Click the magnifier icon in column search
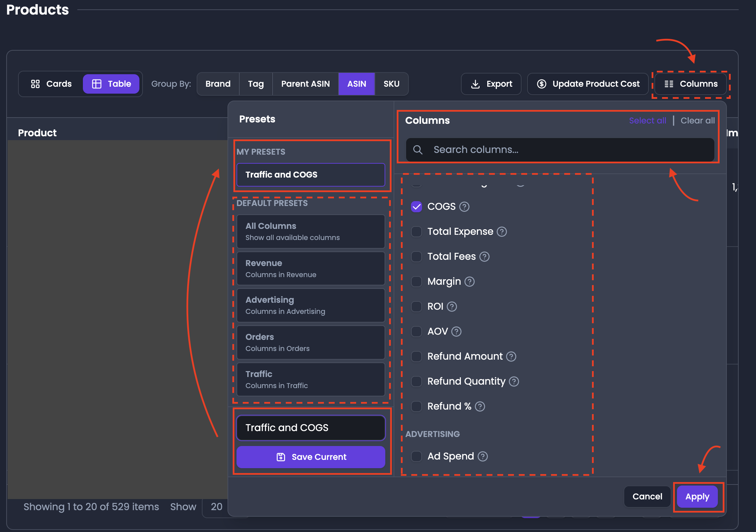Screen dimensions: 756x532 tap(418, 150)
